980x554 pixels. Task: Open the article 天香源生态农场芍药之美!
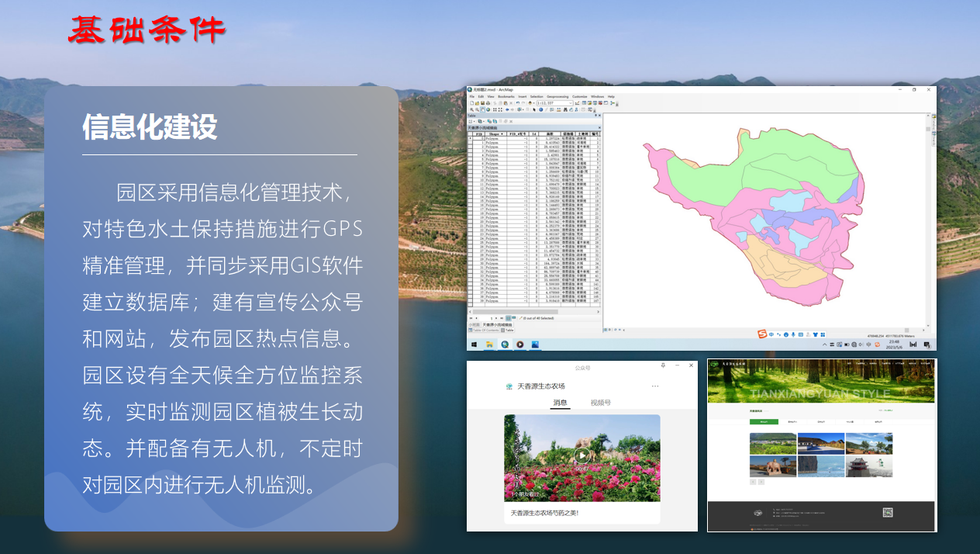click(545, 513)
